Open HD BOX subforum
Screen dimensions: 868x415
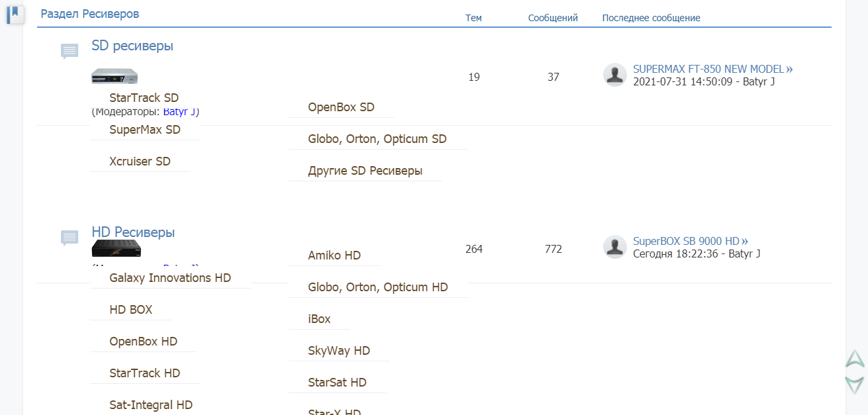click(x=131, y=310)
